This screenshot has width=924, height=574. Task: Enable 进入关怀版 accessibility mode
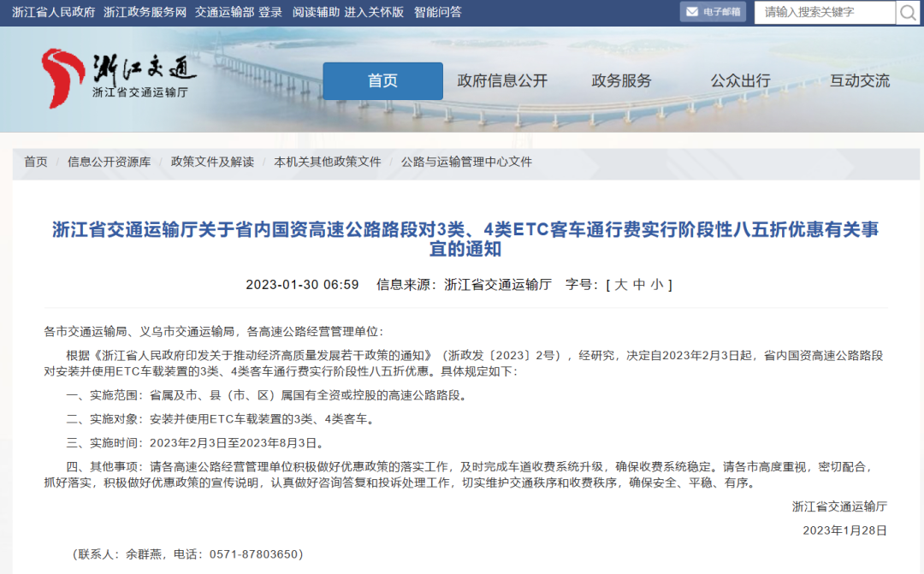click(374, 12)
